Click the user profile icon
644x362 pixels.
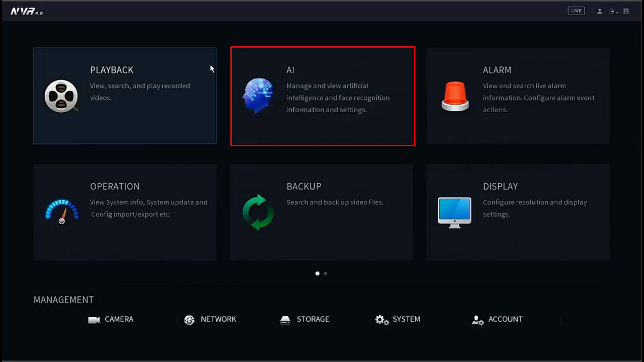(599, 11)
